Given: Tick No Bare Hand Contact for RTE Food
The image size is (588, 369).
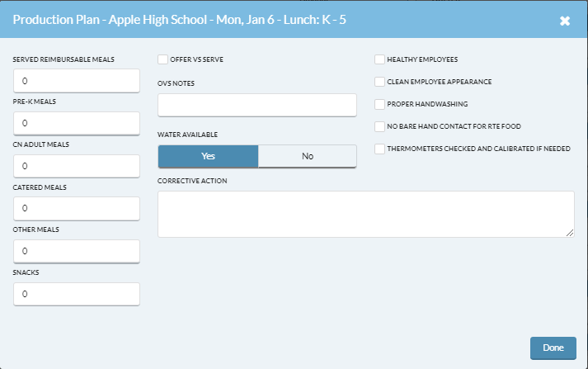Looking at the screenshot, I should click(379, 126).
